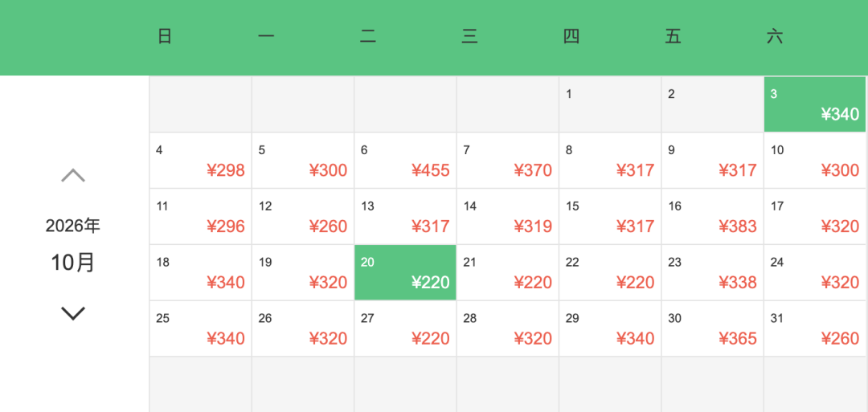Select October 25 priced ¥340
This screenshot has height=412, width=868.
pos(200,329)
